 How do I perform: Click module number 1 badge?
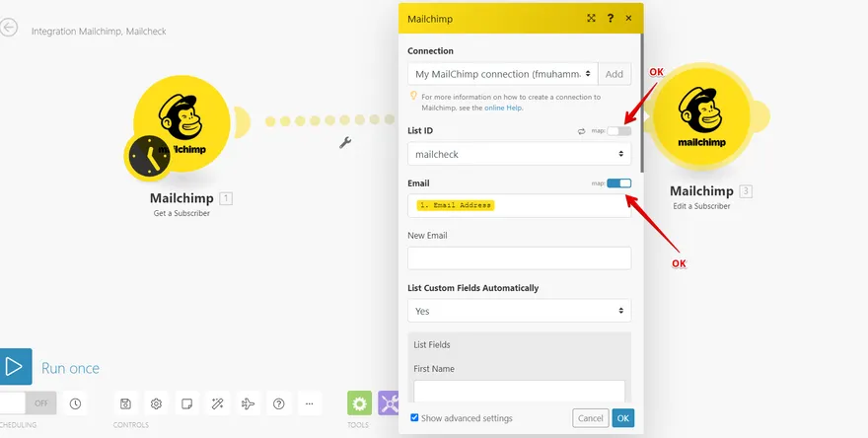(x=226, y=198)
